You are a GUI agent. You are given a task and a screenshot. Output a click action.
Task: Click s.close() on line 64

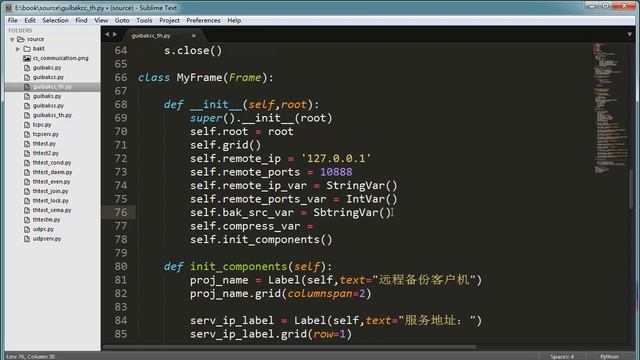[x=193, y=51]
